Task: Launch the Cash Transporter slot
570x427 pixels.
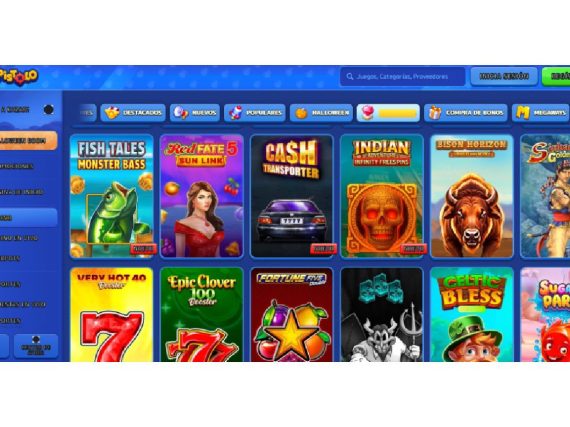Action: [292, 196]
